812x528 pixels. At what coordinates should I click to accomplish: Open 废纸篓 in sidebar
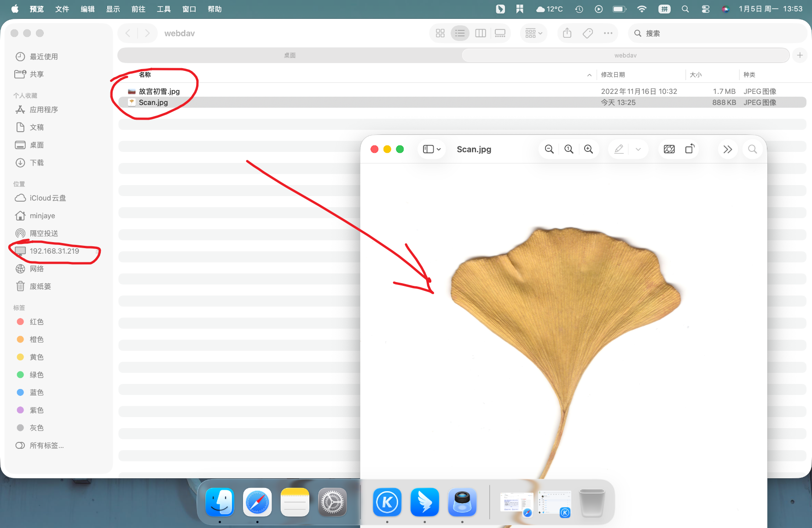tap(33, 286)
